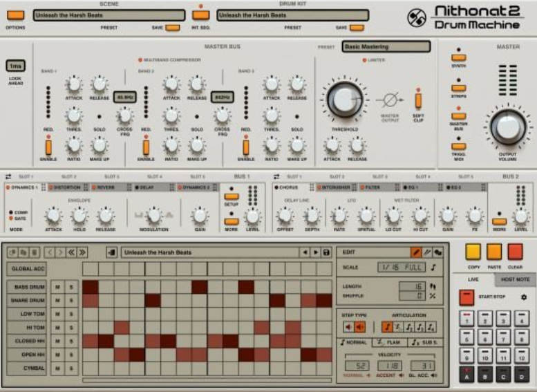Image resolution: width=537 pixels, height=392 pixels.
Task: Click Bus 2 swap arrows icon
Action: click(276, 176)
